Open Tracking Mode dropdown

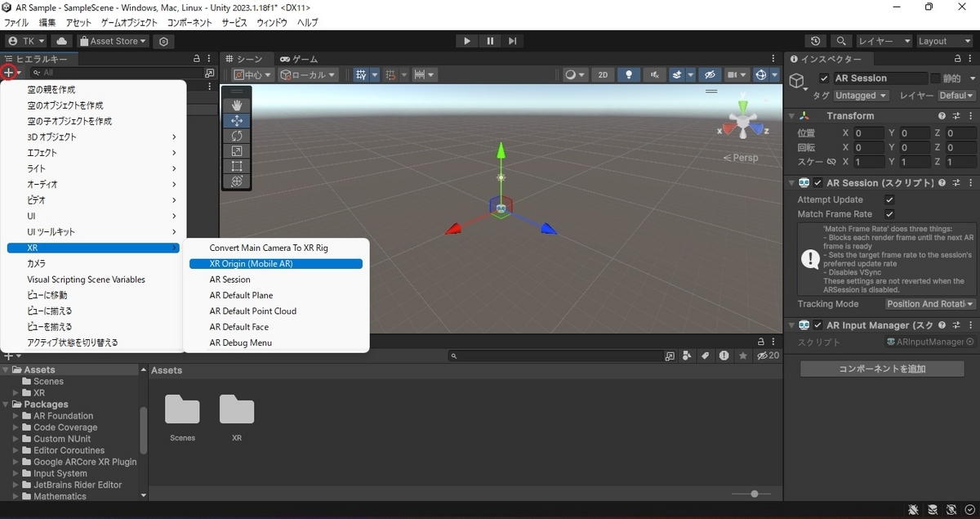[931, 304]
